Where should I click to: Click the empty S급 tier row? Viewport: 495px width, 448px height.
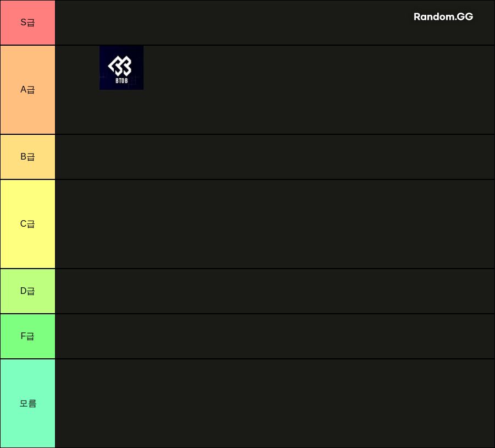coord(274,23)
